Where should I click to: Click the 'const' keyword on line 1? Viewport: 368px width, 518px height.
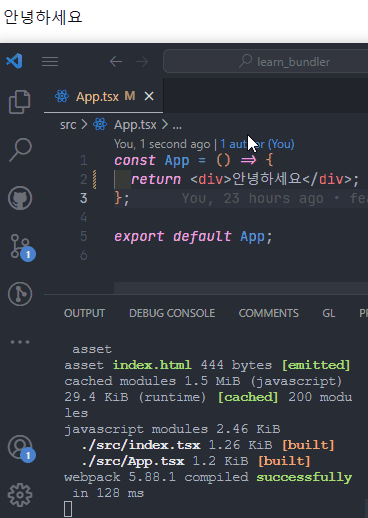135,160
